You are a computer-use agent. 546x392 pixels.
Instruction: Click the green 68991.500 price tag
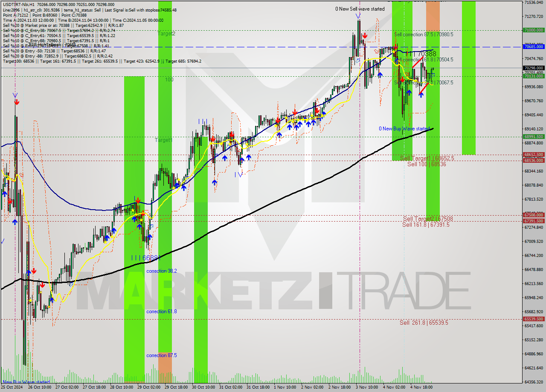[x=534, y=137]
